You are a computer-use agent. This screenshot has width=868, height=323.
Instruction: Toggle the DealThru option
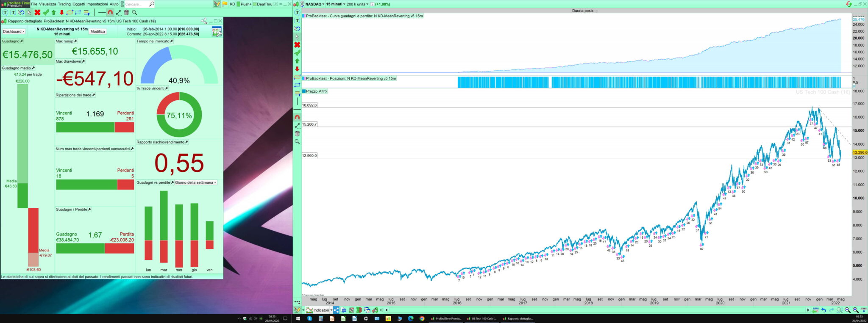[263, 4]
